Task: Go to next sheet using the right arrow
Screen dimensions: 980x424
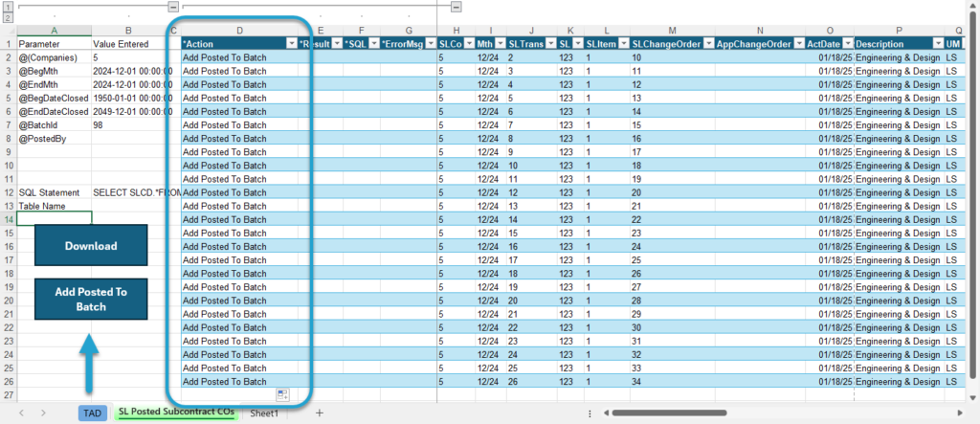Action: click(x=43, y=413)
